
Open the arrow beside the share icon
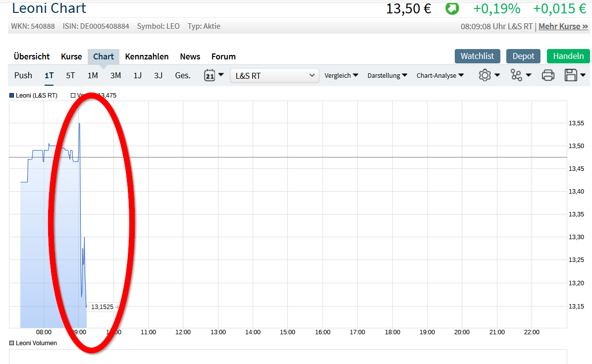point(529,75)
